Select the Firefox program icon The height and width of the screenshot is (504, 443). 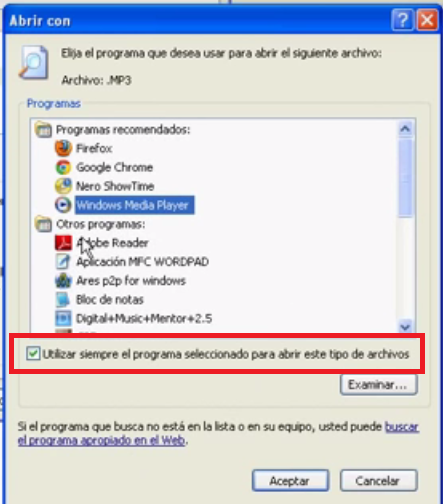[x=63, y=148]
